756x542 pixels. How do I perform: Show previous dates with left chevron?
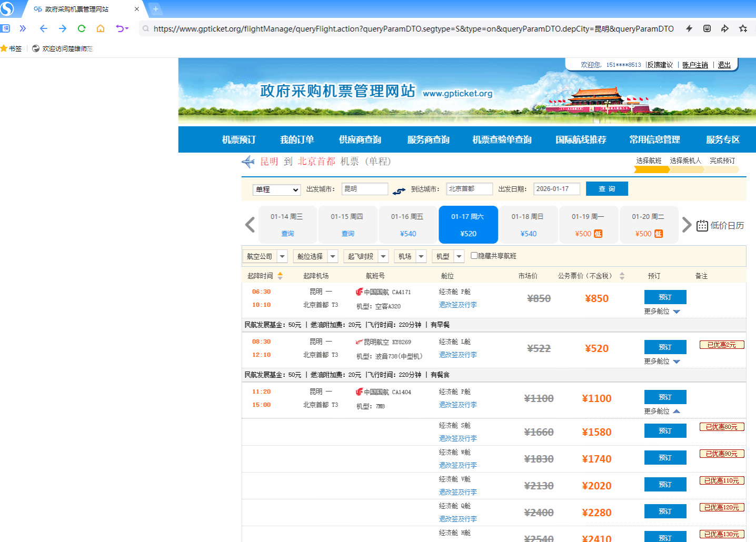pos(250,225)
